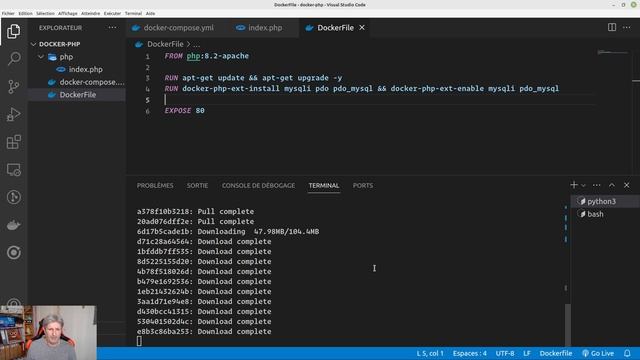Expand breadcrumb ellipsis after DockerFile
The width and height of the screenshot is (640, 360).
click(x=196, y=44)
